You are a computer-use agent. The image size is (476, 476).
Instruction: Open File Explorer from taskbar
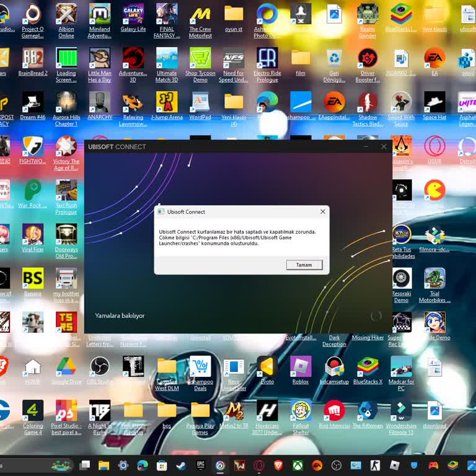click(x=104, y=465)
